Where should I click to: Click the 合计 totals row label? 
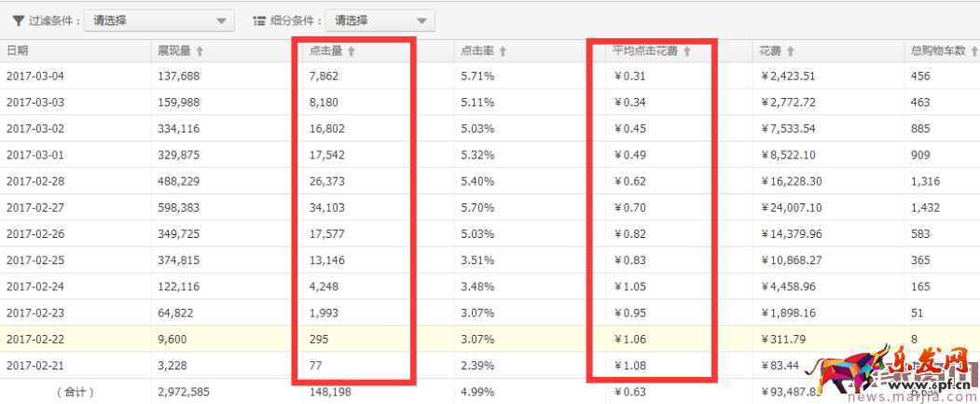75,392
